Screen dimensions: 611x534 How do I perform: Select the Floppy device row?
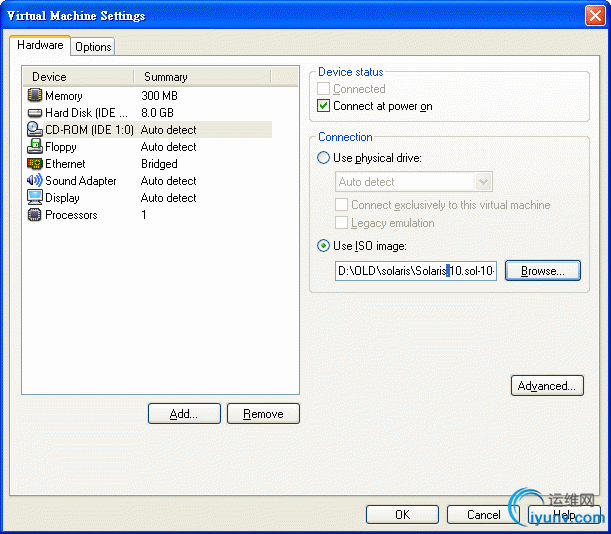point(148,147)
